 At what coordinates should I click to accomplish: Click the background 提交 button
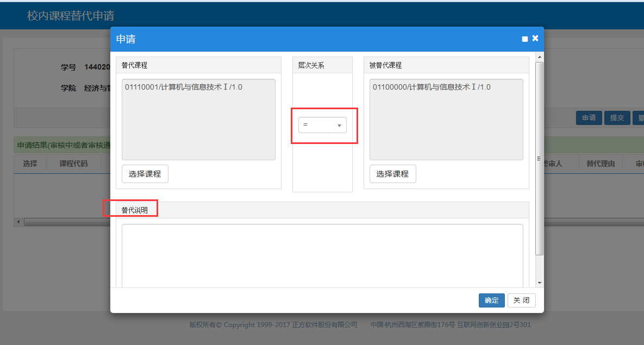pos(617,118)
